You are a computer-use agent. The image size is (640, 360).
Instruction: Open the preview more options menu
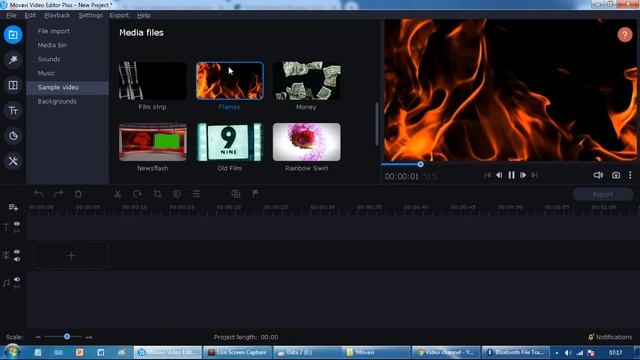coord(630,175)
